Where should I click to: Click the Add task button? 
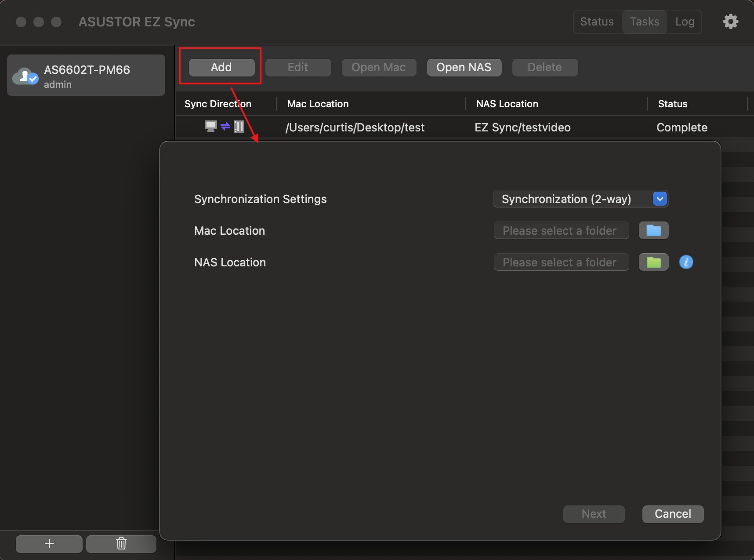tap(221, 67)
